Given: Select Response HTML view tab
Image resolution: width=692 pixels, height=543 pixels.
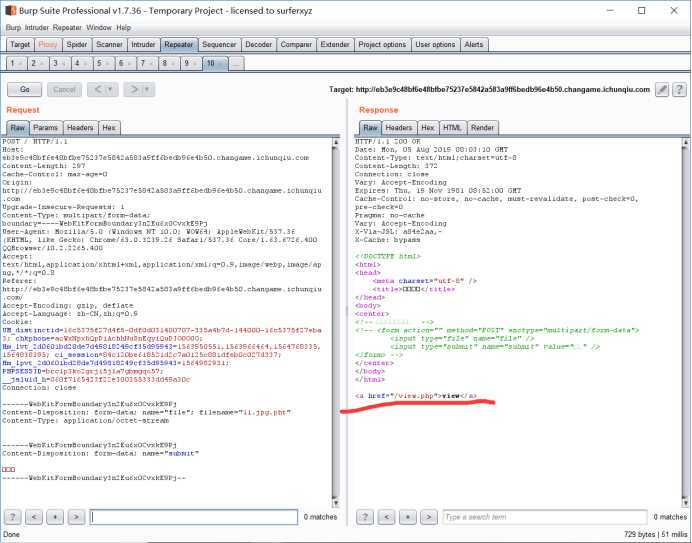Looking at the screenshot, I should click(x=452, y=128).
